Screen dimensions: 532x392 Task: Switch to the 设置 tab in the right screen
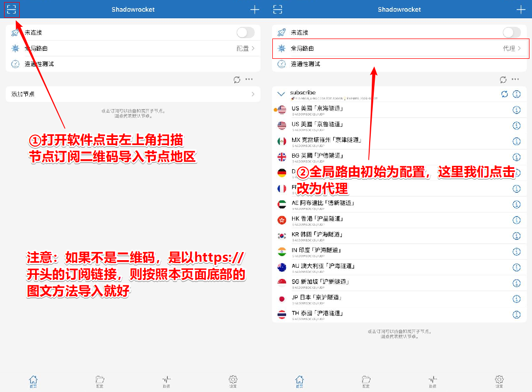(x=499, y=381)
